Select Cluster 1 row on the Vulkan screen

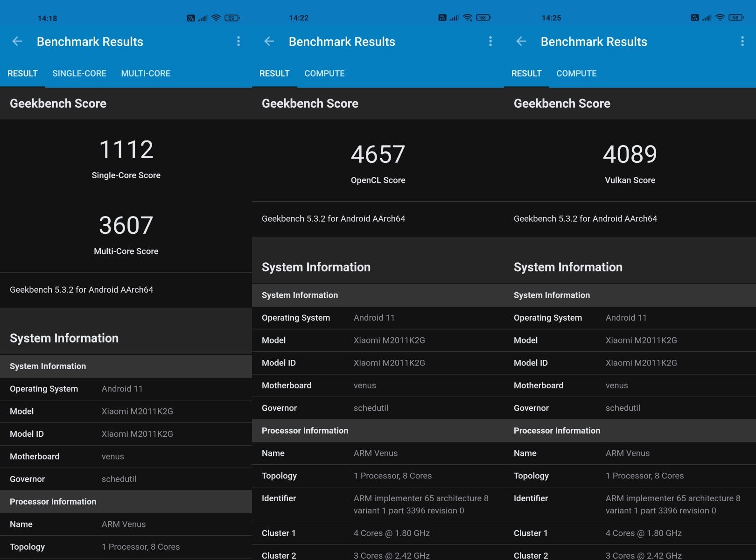[630, 533]
